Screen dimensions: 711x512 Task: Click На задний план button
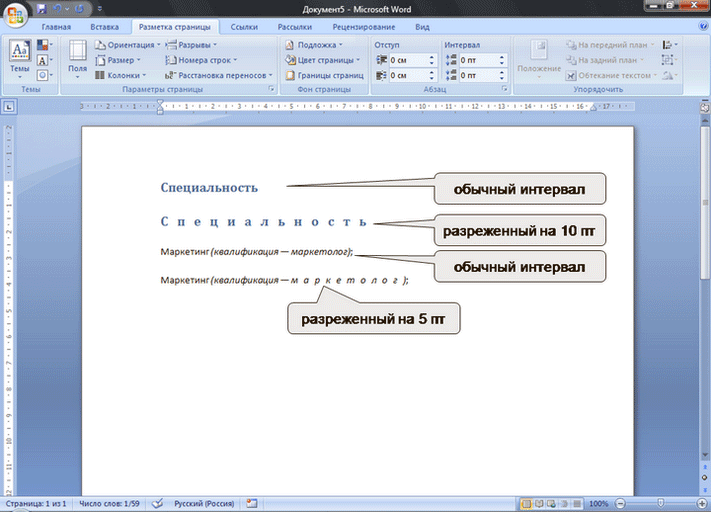[x=605, y=60]
